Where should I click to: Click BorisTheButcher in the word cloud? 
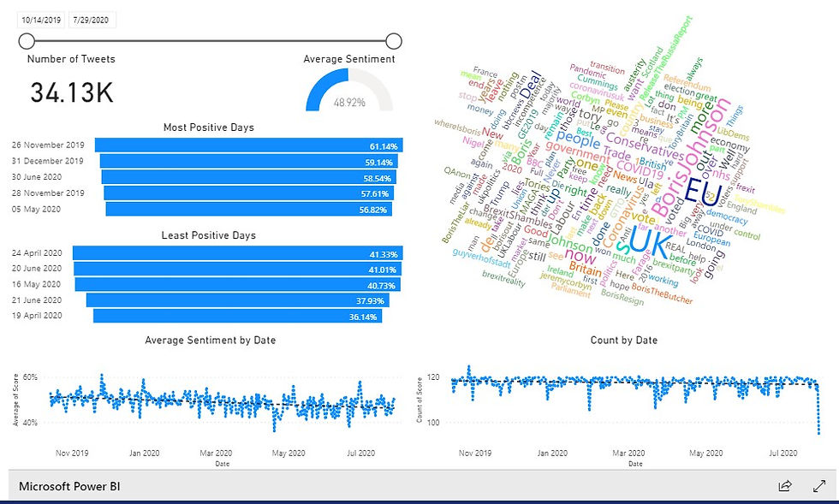(x=662, y=294)
